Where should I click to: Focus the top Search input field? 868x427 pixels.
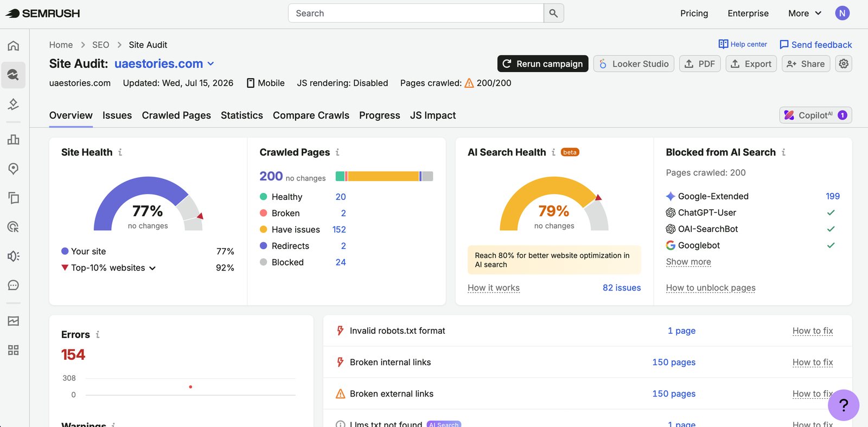click(416, 13)
